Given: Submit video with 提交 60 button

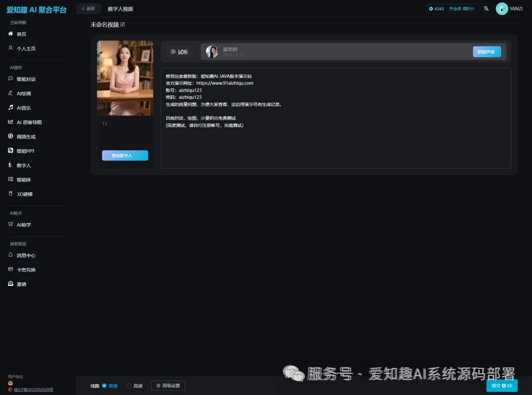Looking at the screenshot, I should point(502,386).
